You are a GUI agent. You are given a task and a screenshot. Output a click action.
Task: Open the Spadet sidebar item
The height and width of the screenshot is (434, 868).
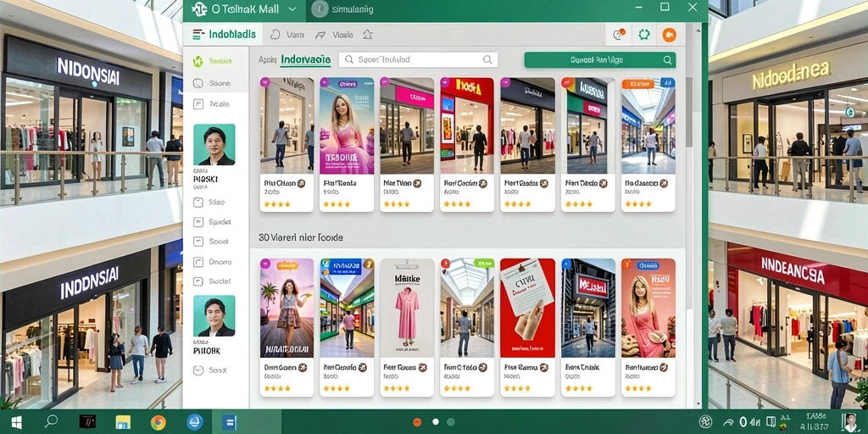tap(213, 222)
